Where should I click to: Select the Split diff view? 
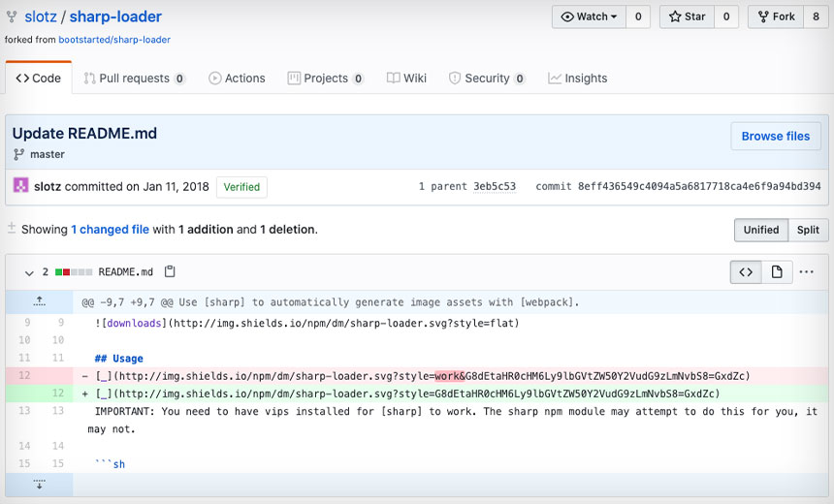click(808, 230)
